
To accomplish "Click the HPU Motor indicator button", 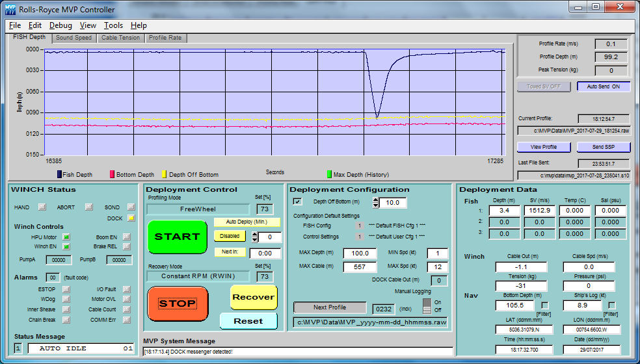I will pyautogui.click(x=66, y=237).
